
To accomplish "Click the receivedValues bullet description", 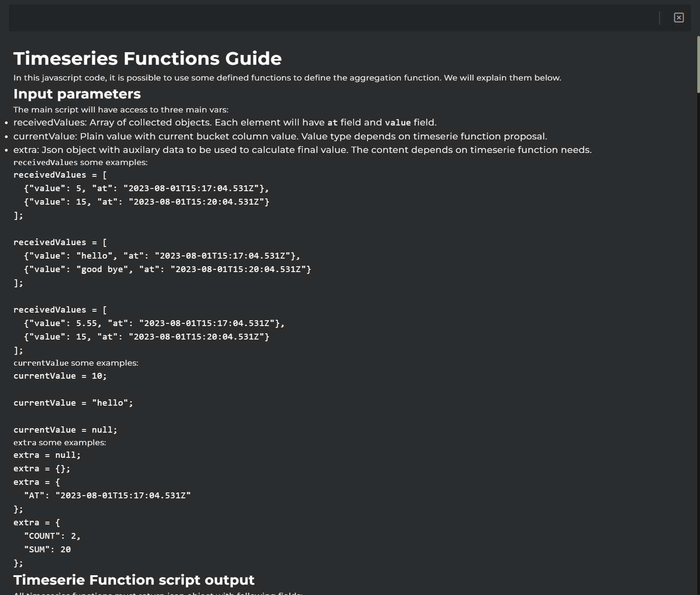I will (x=225, y=122).
